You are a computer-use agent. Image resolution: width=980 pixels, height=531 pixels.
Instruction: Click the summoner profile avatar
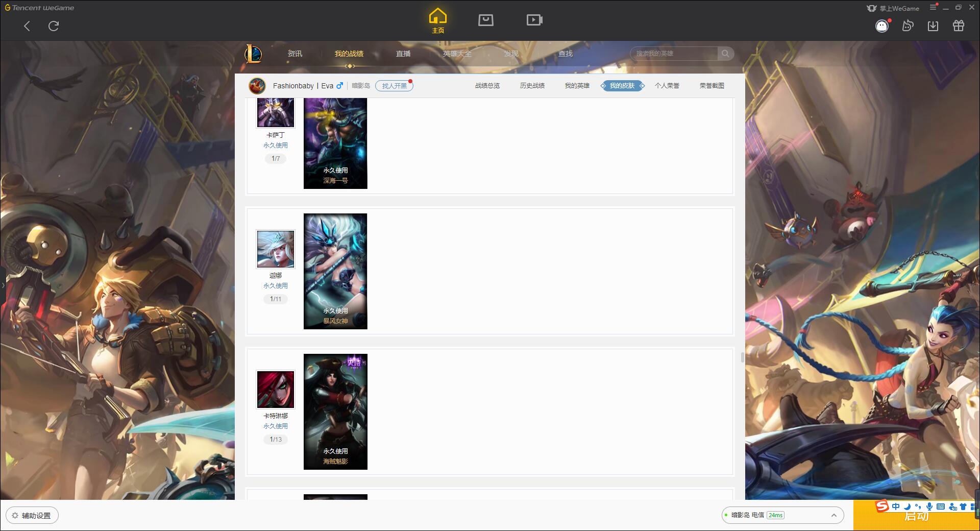(x=257, y=86)
